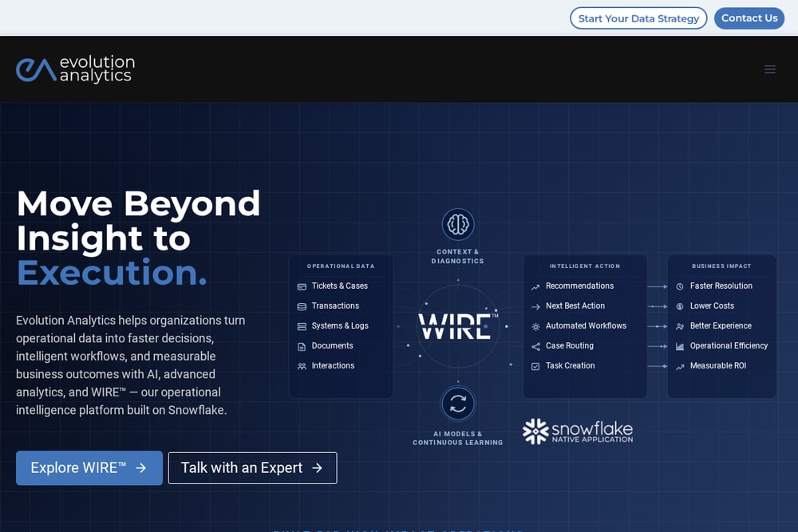
Task: Click the Snowflake Native Application logo
Action: pyautogui.click(x=578, y=432)
